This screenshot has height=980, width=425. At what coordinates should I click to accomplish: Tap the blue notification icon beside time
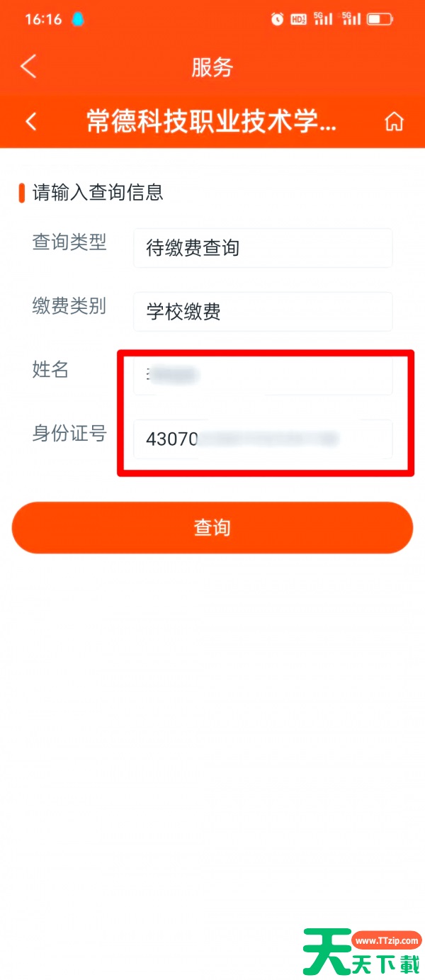[77, 19]
